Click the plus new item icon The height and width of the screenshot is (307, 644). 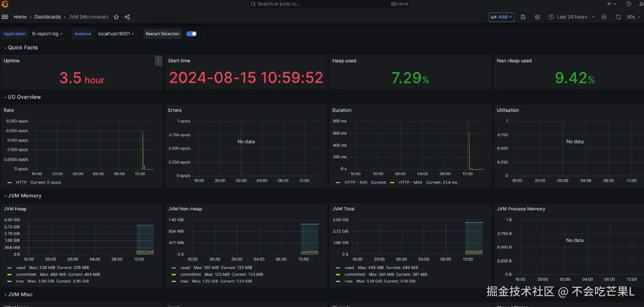[611, 4]
